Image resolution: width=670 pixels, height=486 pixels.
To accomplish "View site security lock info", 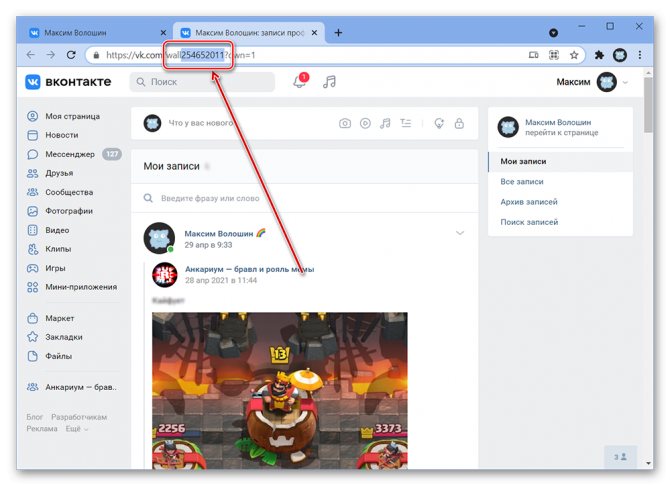I will pos(96,55).
